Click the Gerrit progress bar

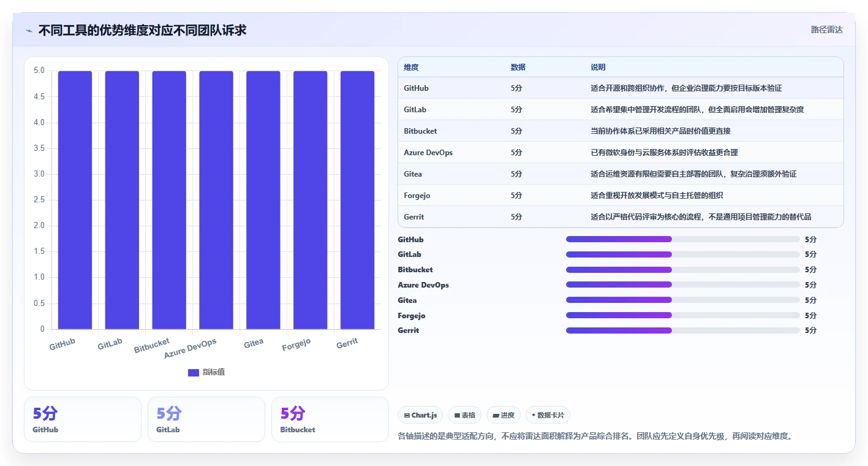[x=683, y=330]
